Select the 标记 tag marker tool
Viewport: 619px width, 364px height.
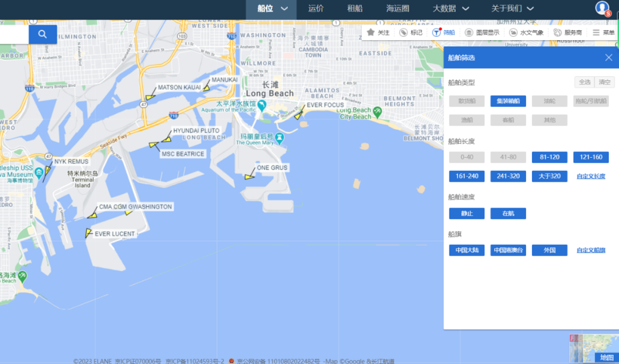411,33
